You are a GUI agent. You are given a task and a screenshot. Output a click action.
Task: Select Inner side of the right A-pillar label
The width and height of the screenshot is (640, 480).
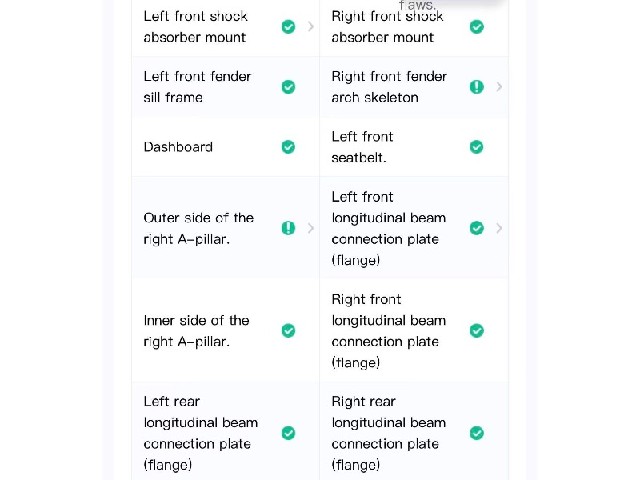pos(196,331)
